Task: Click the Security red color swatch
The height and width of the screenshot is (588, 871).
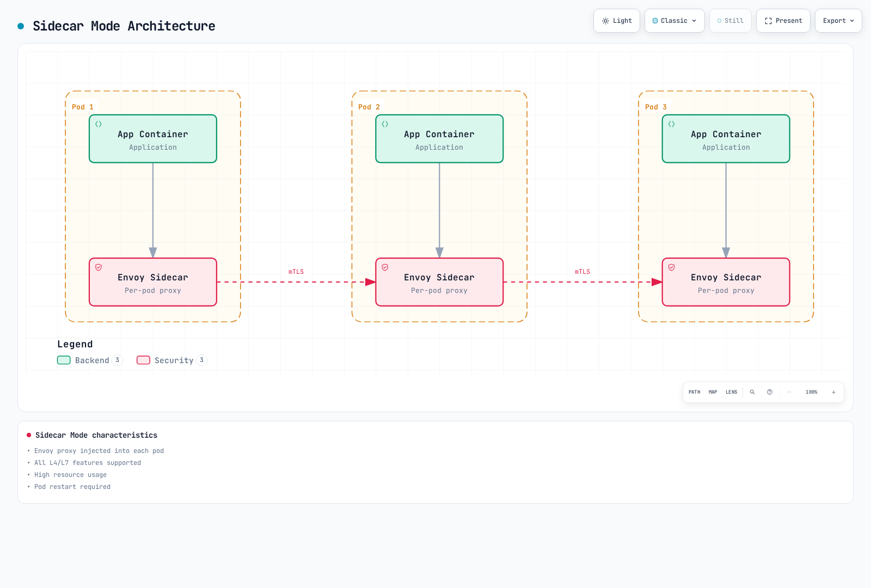Action: pyautogui.click(x=143, y=360)
